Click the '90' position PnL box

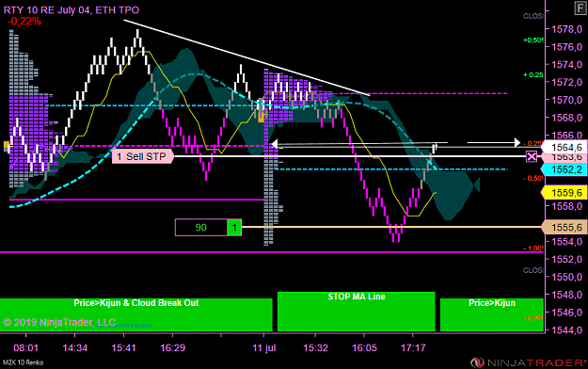point(201,228)
